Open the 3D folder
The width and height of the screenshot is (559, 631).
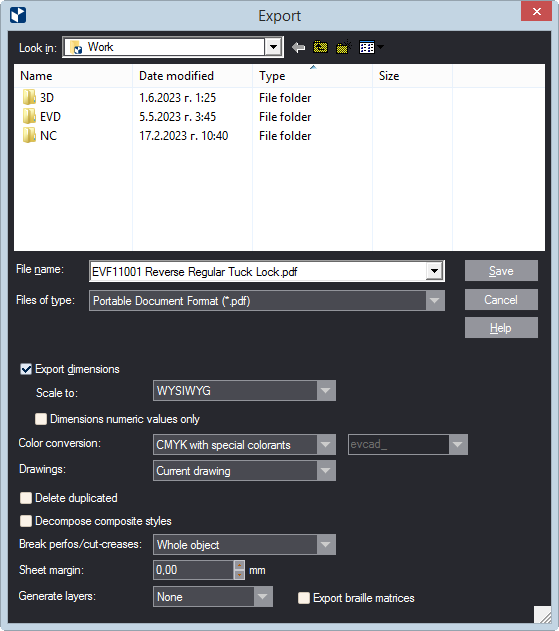coord(46,98)
